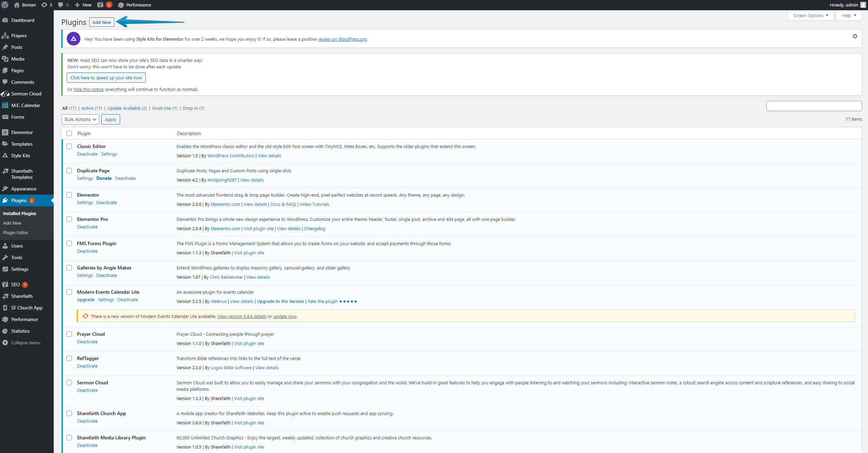The image size is (868, 453).
Task: Click the Apply bulk action button
Action: click(111, 119)
